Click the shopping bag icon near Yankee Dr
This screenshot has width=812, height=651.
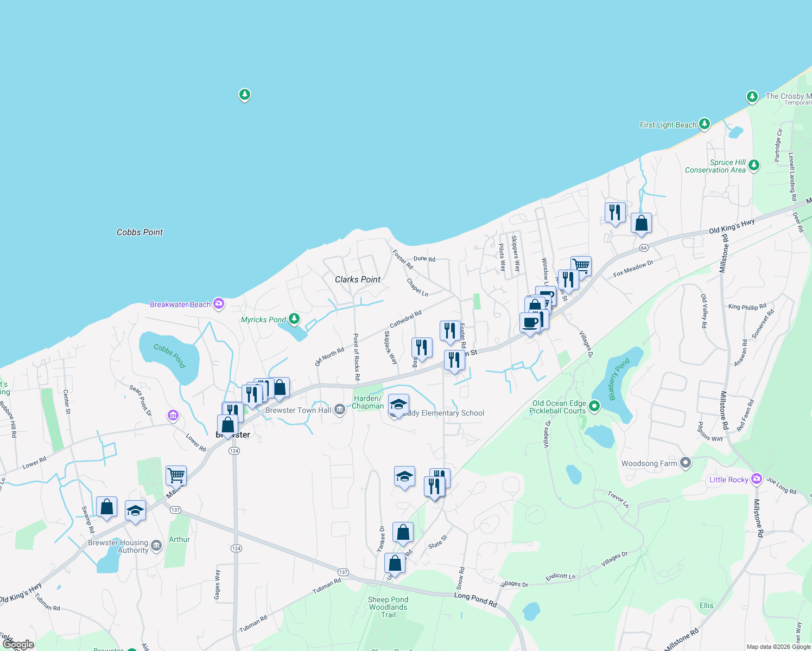pyautogui.click(x=403, y=531)
